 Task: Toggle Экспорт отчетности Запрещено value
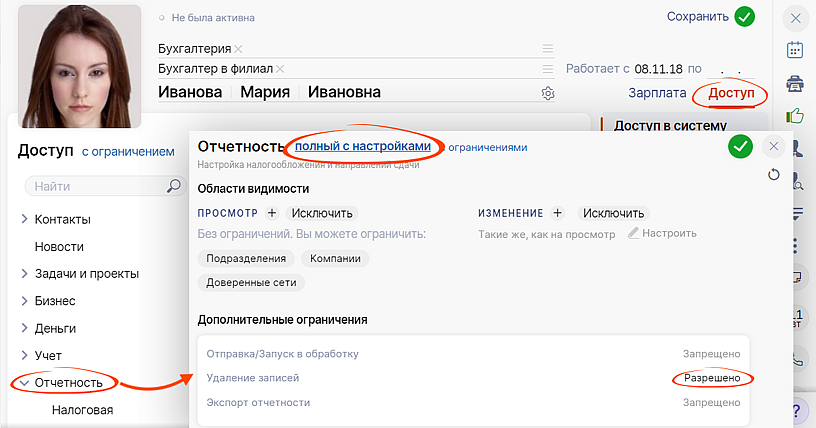pyautogui.click(x=711, y=402)
